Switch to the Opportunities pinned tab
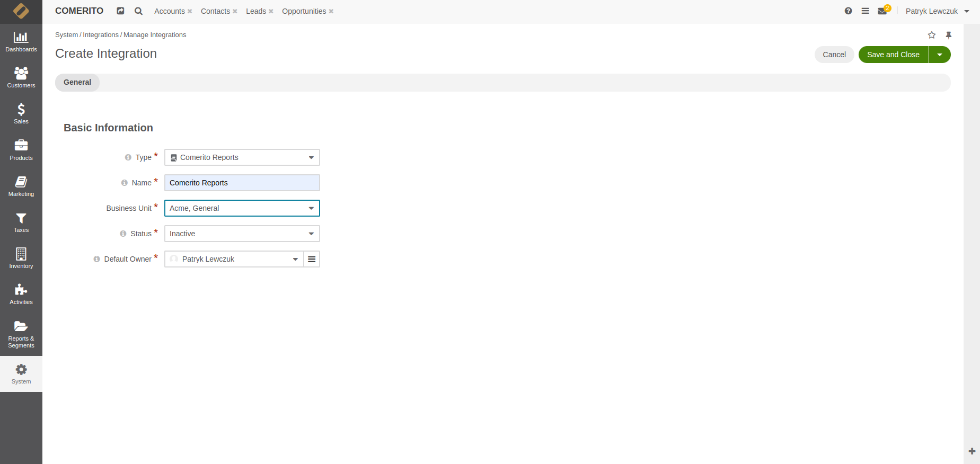This screenshot has width=980, height=464. [x=304, y=11]
